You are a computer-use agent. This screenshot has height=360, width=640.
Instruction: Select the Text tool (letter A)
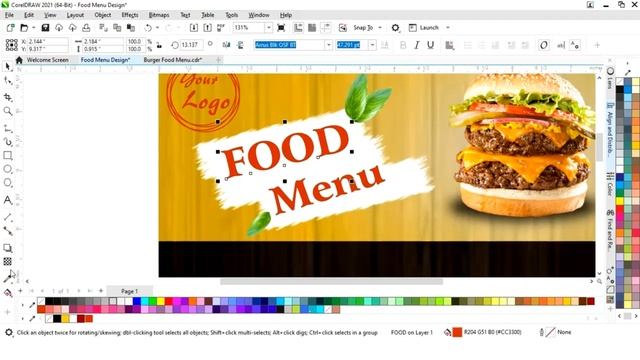8,200
